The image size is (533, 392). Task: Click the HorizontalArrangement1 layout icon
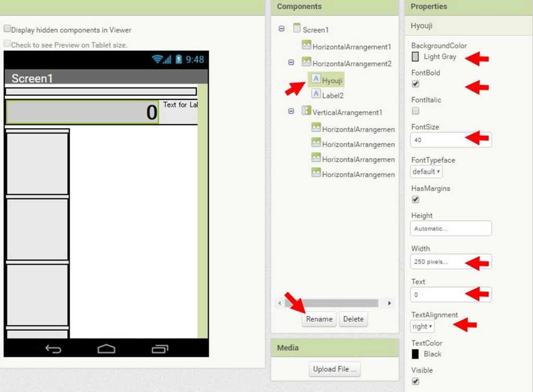click(x=306, y=45)
